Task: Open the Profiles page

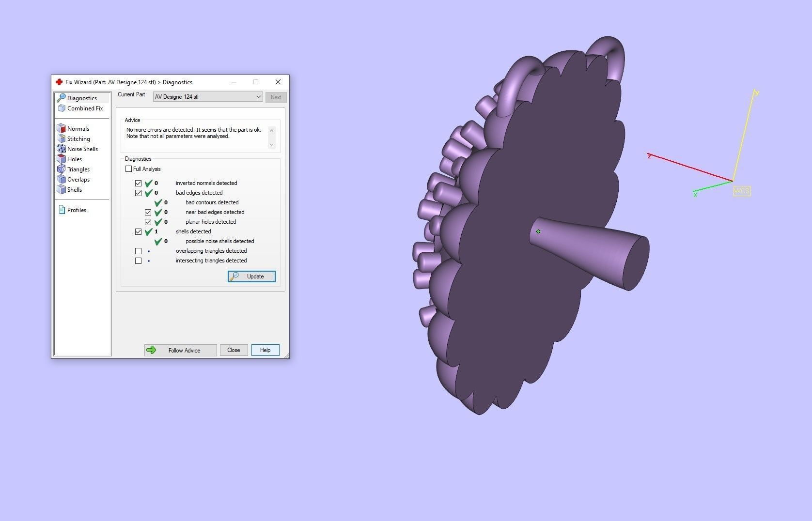Action: coord(77,210)
